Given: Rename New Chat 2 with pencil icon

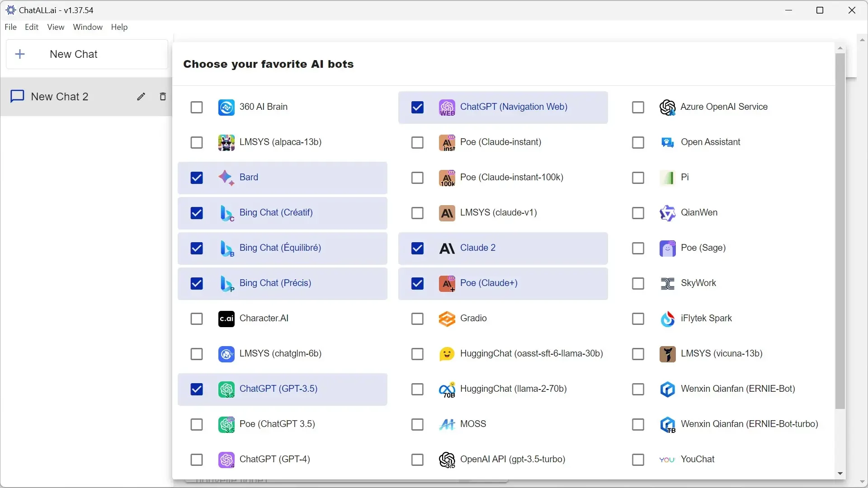Looking at the screenshot, I should click(141, 97).
